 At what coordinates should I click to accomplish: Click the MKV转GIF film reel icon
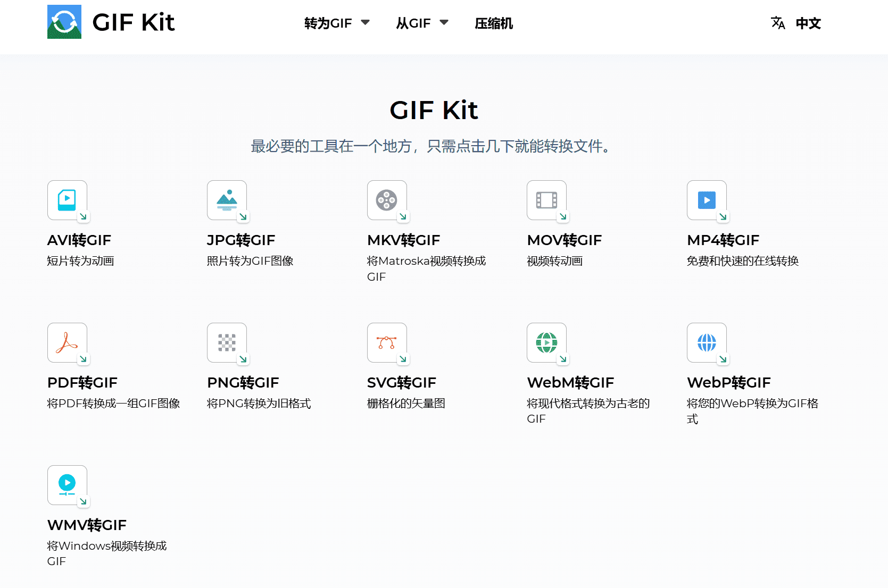click(x=387, y=201)
